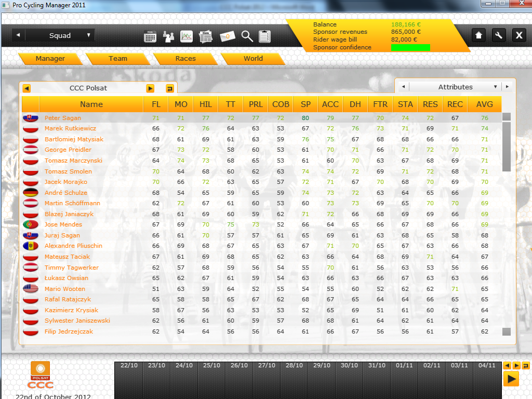
Task: Click Slovak flag next to Juraj Sagan
Action: (31, 235)
